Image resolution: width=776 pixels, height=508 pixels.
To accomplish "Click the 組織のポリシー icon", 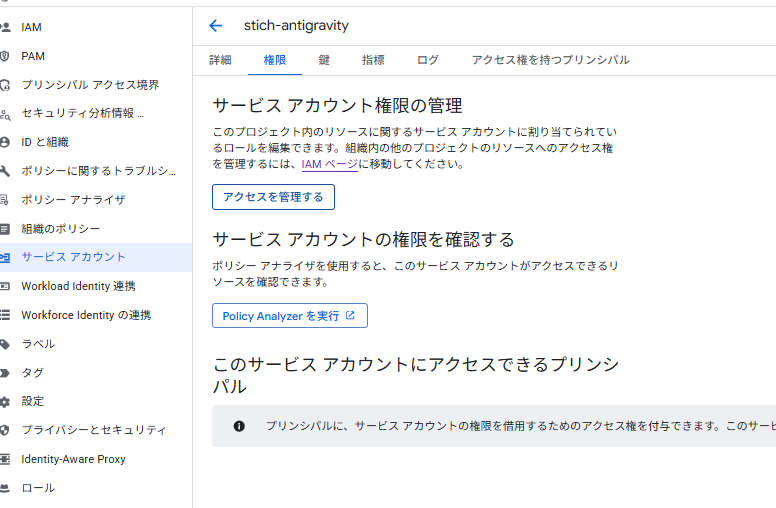I will (x=5, y=229).
